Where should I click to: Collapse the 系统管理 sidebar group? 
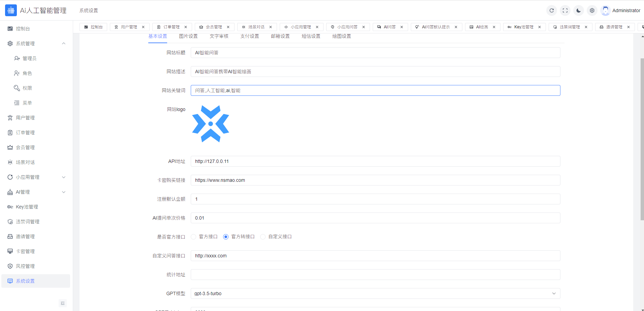[x=36, y=44]
